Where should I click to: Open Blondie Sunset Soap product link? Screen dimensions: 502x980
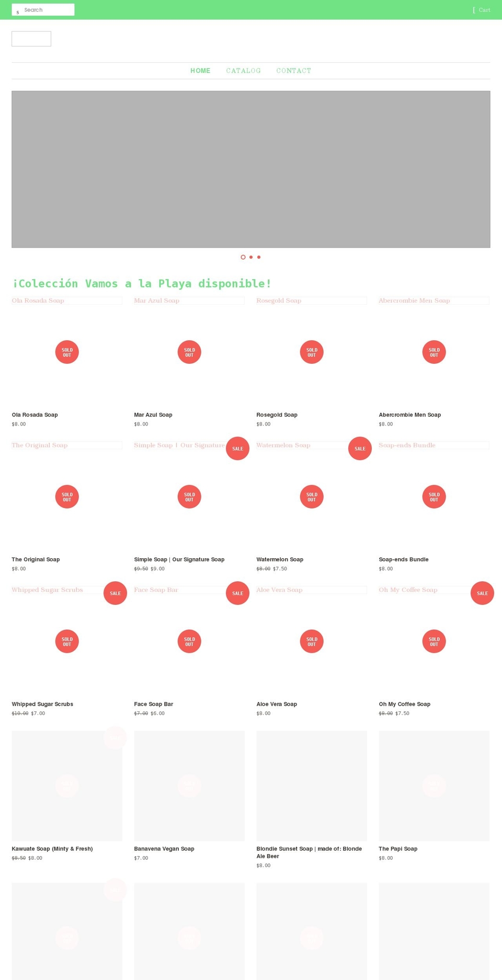[309, 852]
